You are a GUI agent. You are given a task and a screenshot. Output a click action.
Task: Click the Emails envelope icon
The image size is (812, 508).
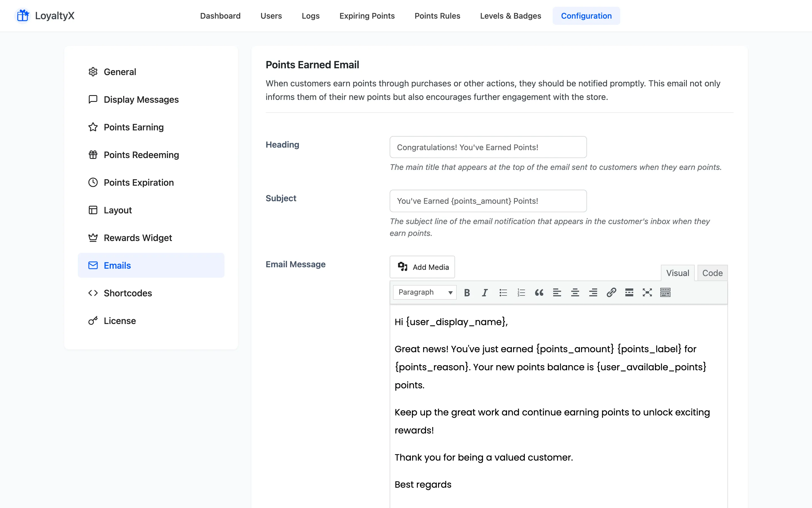pos(93,265)
